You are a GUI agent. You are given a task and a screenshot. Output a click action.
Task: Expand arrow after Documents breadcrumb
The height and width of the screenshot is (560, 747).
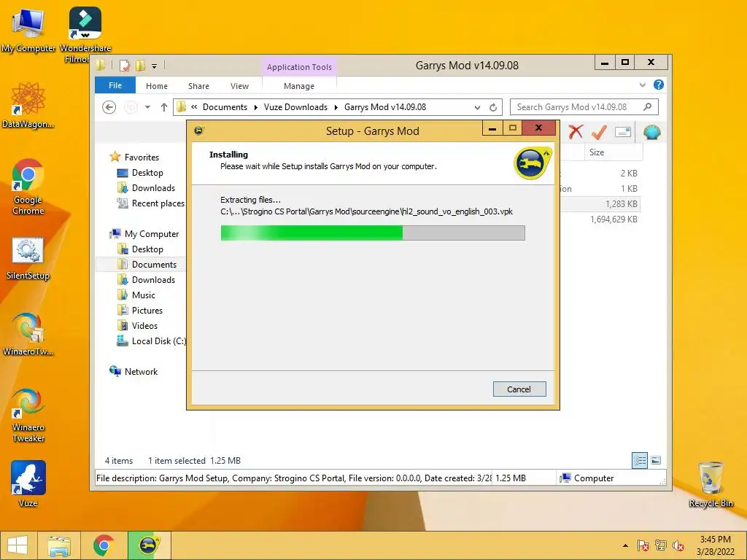click(x=256, y=107)
